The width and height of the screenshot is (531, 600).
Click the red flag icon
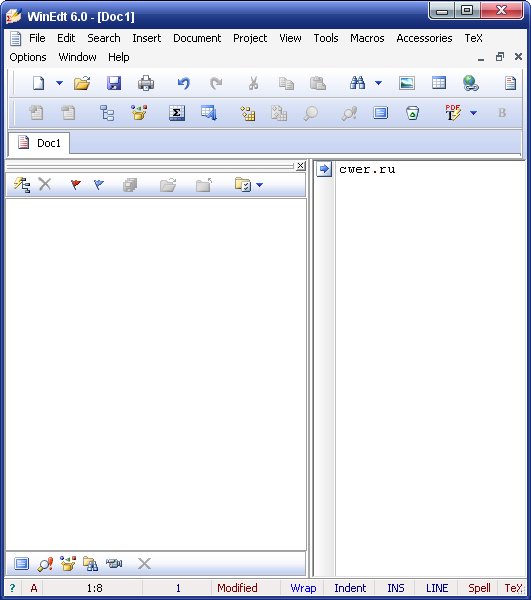tap(76, 185)
